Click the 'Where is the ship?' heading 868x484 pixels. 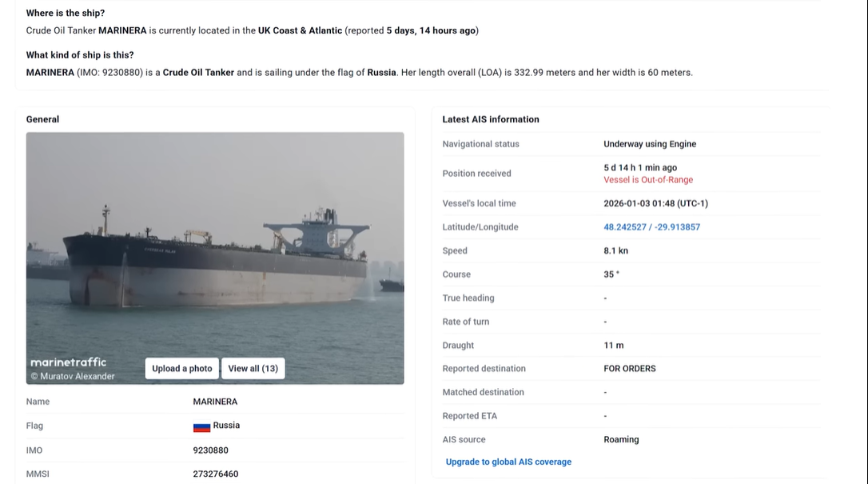coord(66,14)
